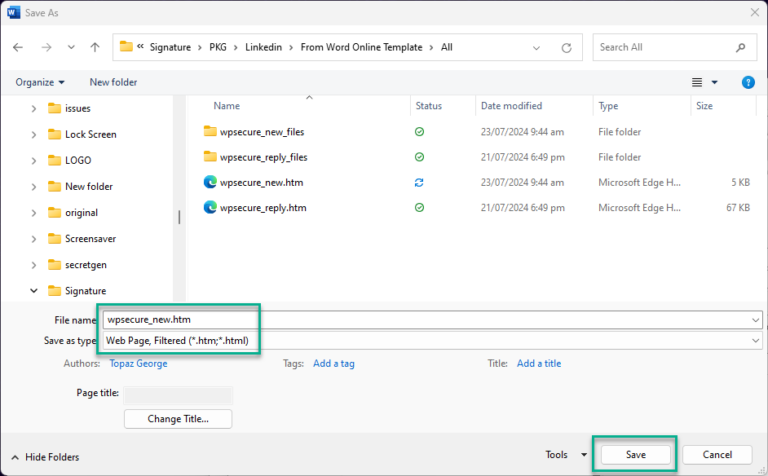This screenshot has height=476, width=768.
Task: Sort files by Date modified column
Action: [x=510, y=105]
